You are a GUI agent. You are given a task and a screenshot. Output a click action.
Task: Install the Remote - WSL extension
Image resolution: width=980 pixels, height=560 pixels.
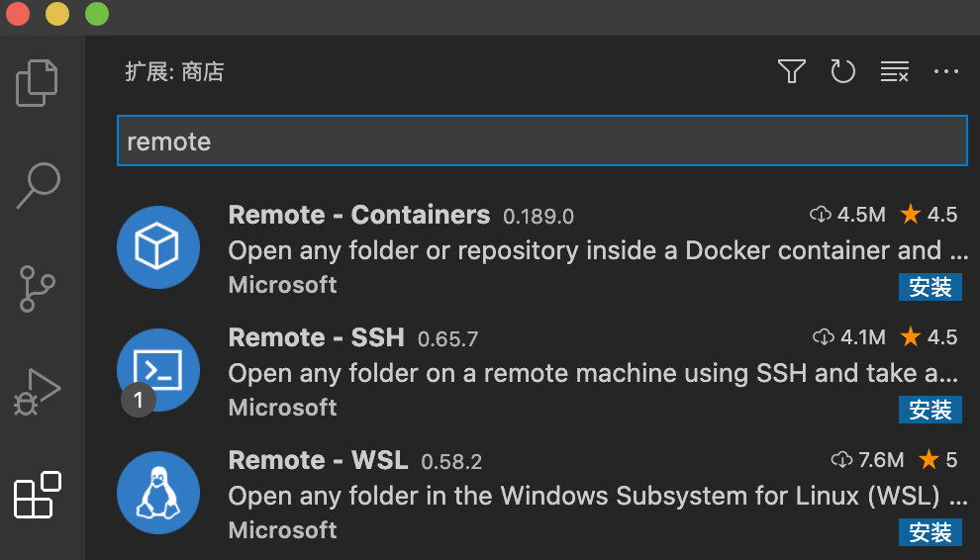coord(931,532)
